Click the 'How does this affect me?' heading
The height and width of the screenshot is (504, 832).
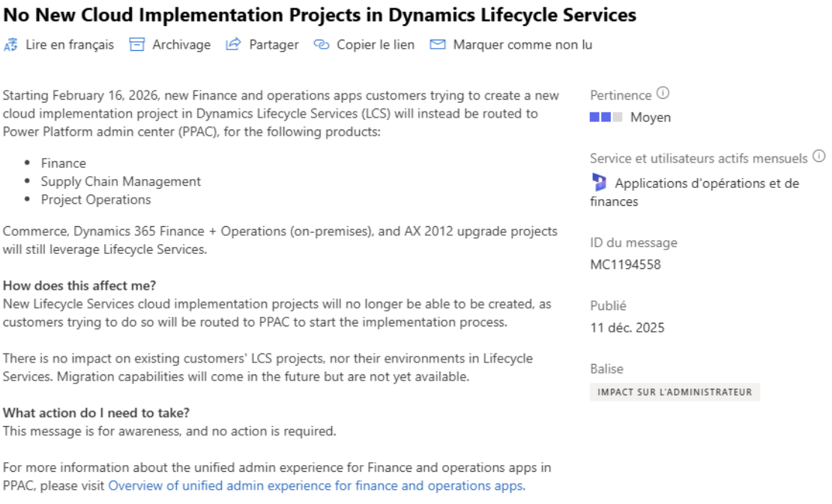79,285
